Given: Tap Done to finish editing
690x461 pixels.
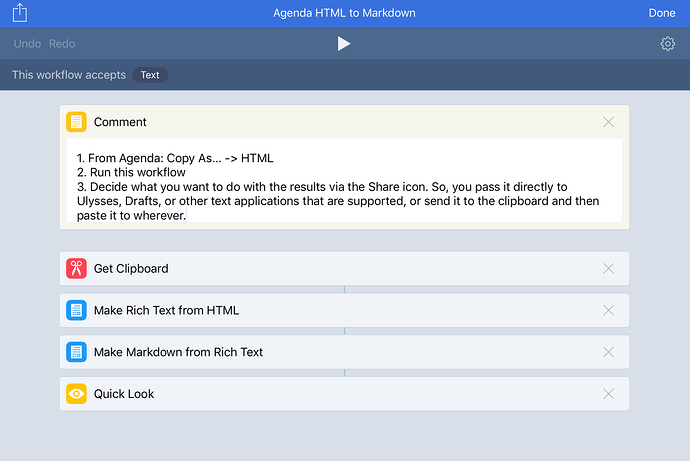Looking at the screenshot, I should coord(661,13).
